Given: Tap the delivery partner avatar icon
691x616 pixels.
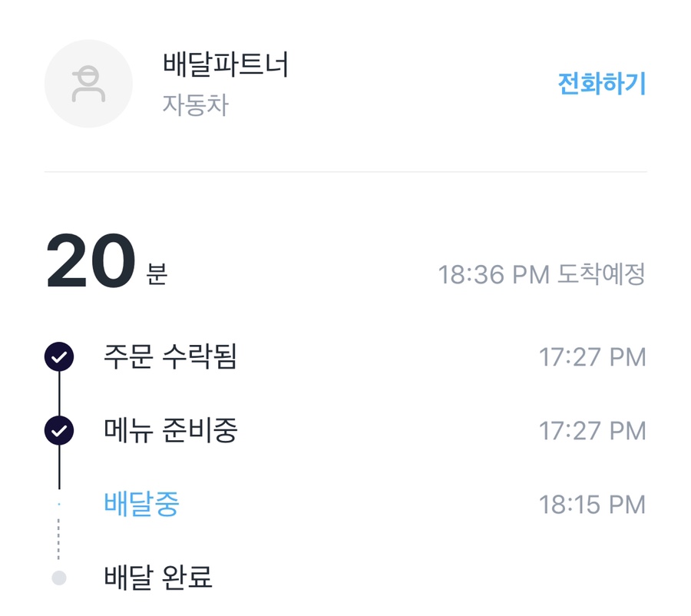Looking at the screenshot, I should 89,84.
